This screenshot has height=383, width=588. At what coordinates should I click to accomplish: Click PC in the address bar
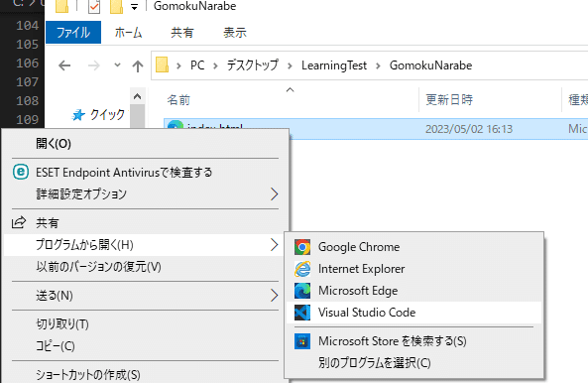coord(197,65)
